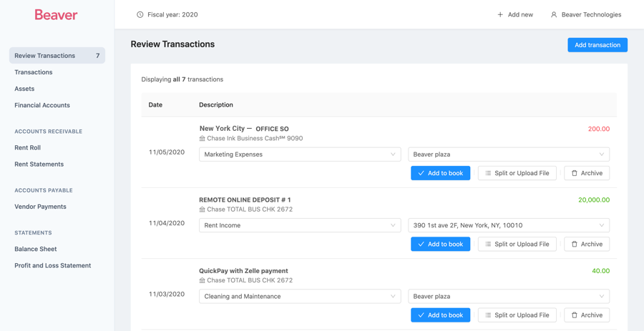Click trash icon in the 11/05/2020 Archive button
644x331 pixels.
575,173
